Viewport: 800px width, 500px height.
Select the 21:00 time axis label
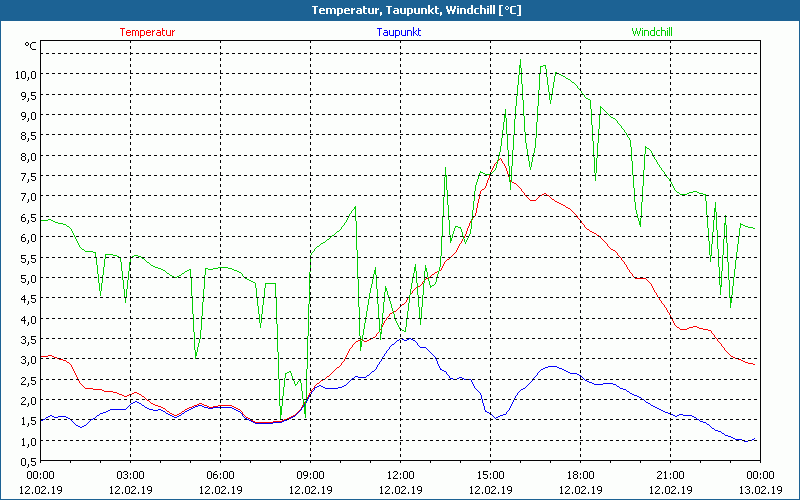point(670,475)
